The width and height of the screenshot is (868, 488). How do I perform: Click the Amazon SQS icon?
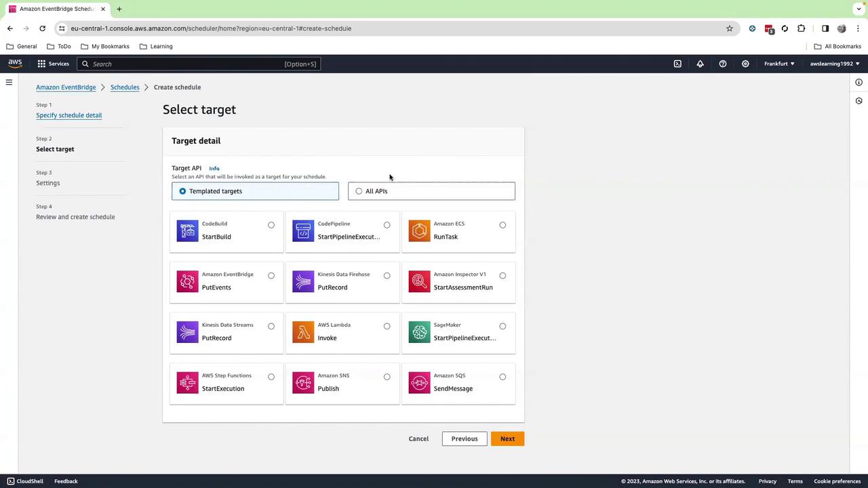pos(419,382)
